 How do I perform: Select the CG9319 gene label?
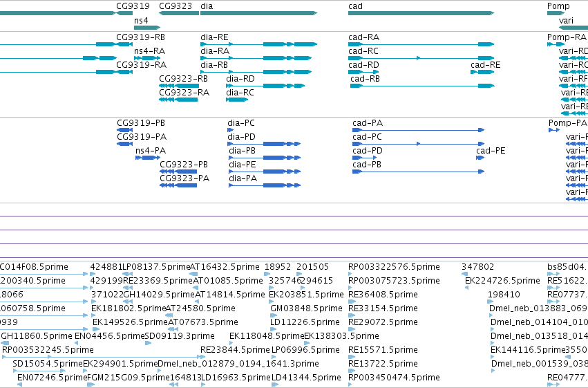(133, 6)
